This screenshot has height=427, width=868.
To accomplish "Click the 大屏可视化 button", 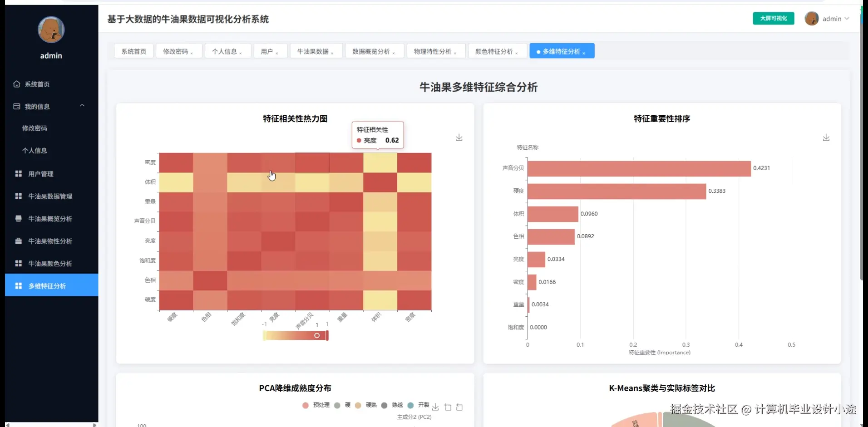I will (773, 18).
